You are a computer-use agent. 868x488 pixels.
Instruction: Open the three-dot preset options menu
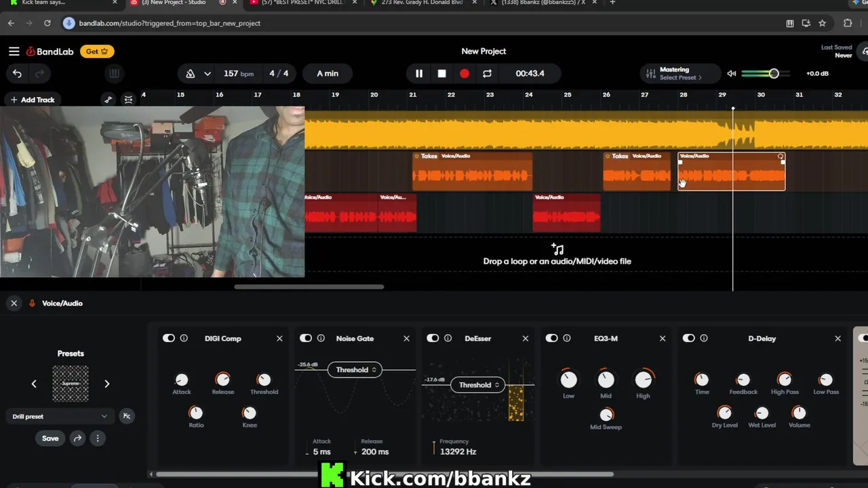(x=97, y=439)
